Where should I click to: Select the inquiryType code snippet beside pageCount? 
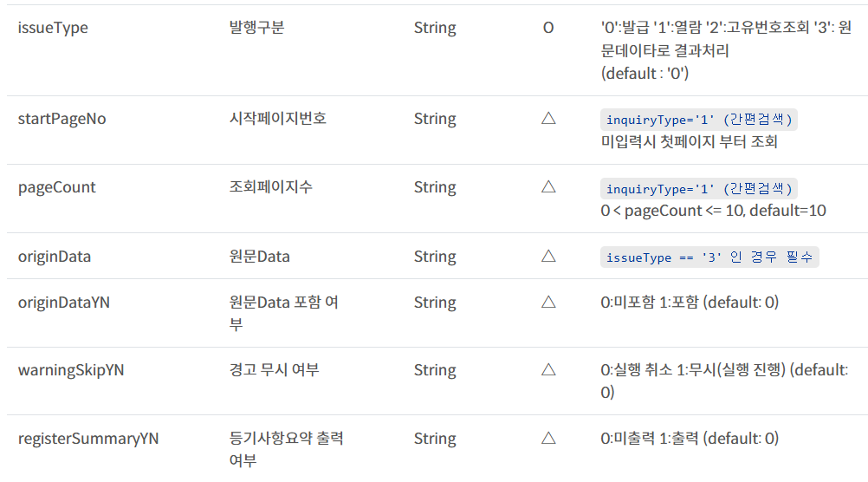click(699, 188)
